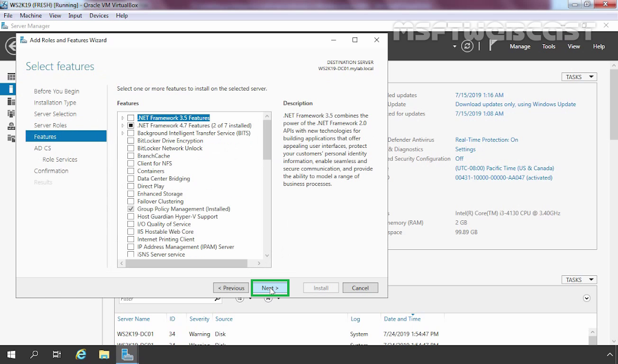This screenshot has width=618, height=364.
Task: Sort events by the Server Name column
Action: pyautogui.click(x=133, y=319)
